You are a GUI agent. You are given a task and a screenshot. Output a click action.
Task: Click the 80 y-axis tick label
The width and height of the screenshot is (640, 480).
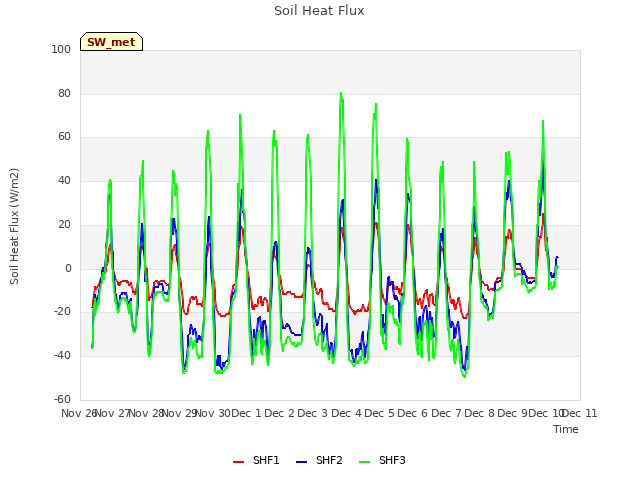coord(64,93)
